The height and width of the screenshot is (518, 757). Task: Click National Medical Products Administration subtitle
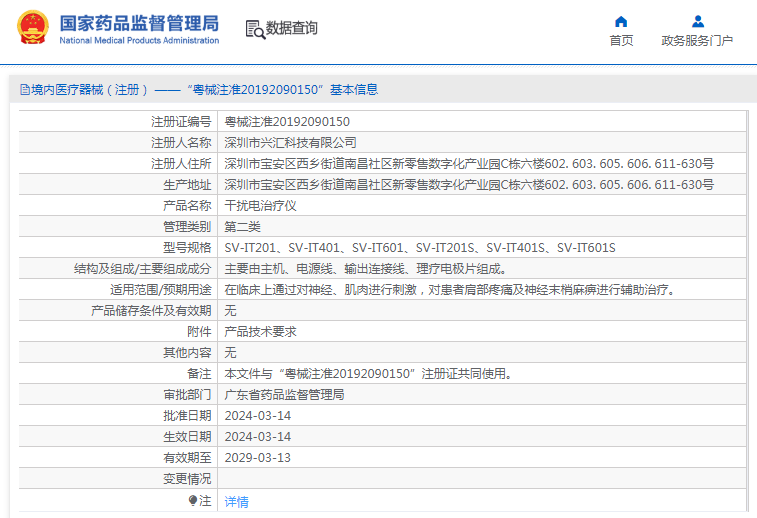tap(139, 41)
